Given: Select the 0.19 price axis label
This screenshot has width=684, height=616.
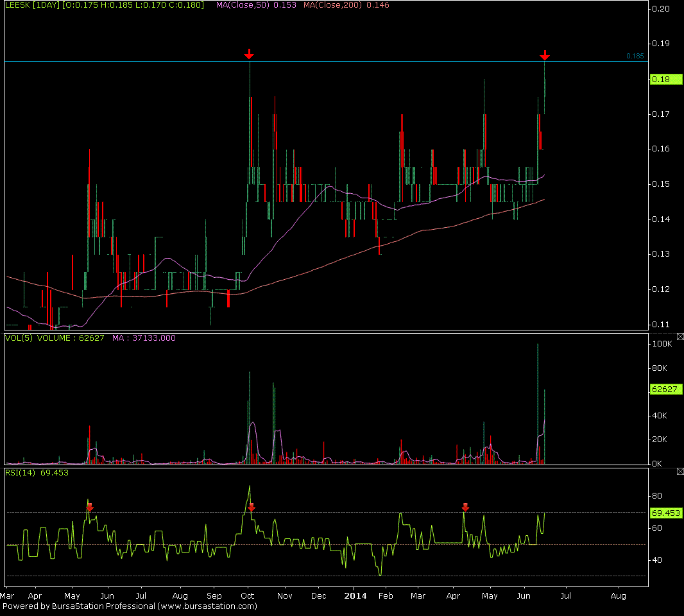Looking at the screenshot, I should click(661, 44).
